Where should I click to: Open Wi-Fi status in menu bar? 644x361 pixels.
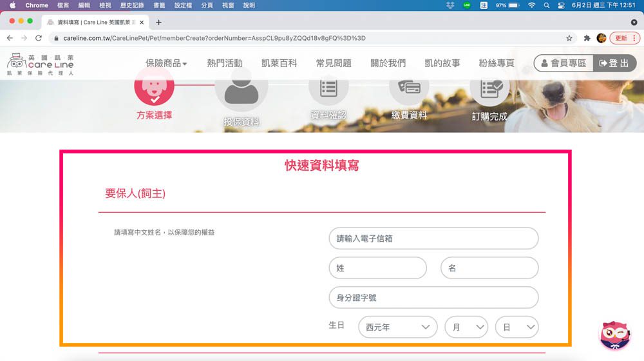[531, 5]
